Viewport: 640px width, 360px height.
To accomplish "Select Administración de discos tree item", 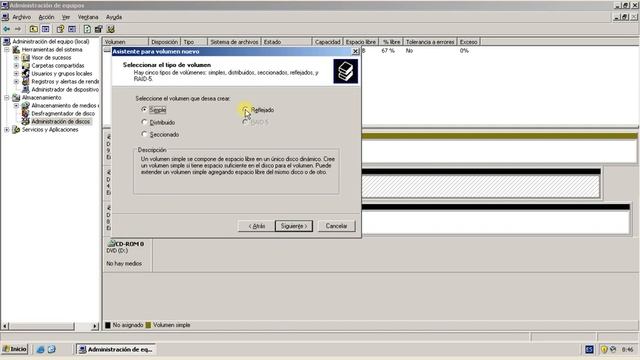I will point(60,122).
